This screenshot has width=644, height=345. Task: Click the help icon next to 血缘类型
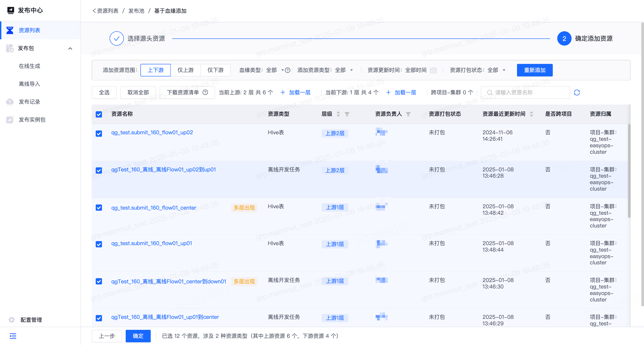pyautogui.click(x=288, y=70)
